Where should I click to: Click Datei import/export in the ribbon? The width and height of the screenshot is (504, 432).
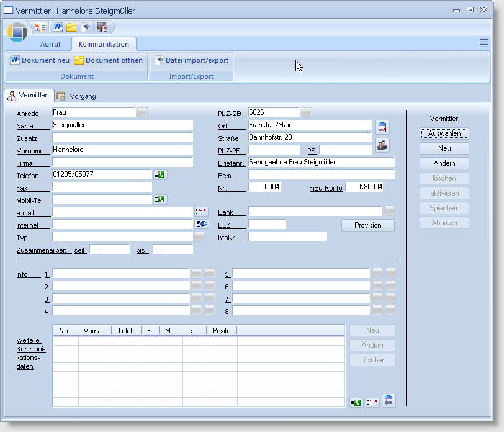pyautogui.click(x=191, y=60)
